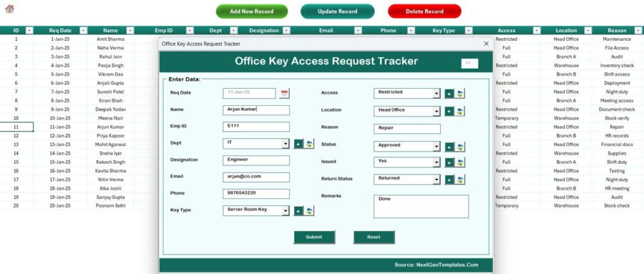Open the Emp ID column filter
Viewport: 644px width, 274px height.
(x=190, y=30)
